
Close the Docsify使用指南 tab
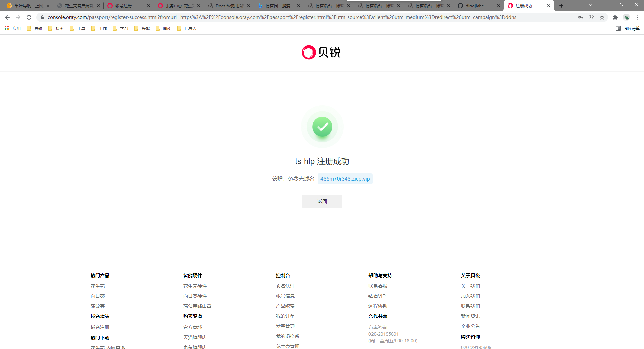coord(249,6)
